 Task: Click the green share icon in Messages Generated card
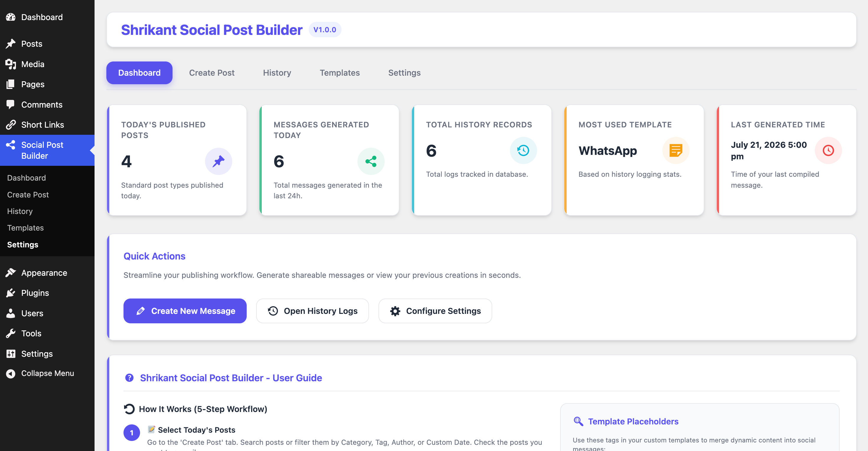[x=371, y=161]
